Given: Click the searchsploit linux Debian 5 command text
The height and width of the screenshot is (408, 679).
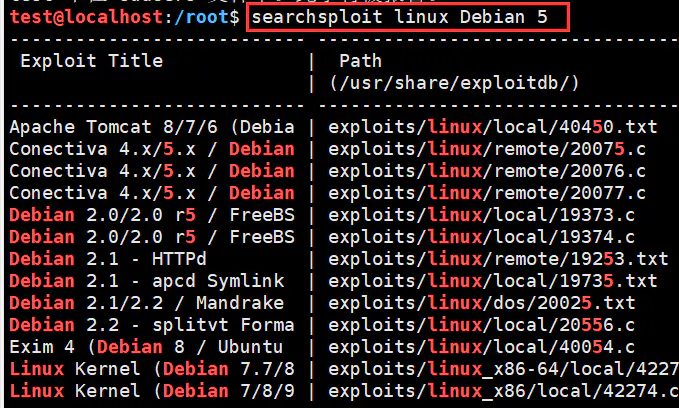Looking at the screenshot, I should [400, 17].
